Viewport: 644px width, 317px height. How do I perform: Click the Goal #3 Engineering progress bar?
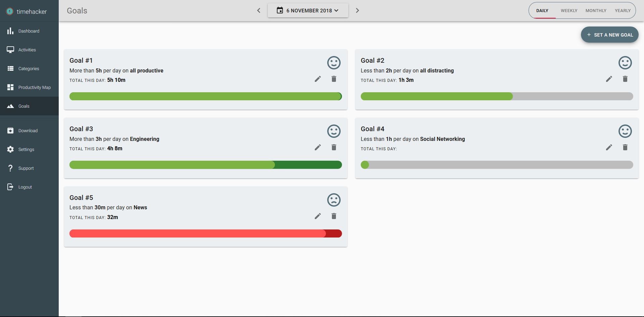tap(205, 165)
